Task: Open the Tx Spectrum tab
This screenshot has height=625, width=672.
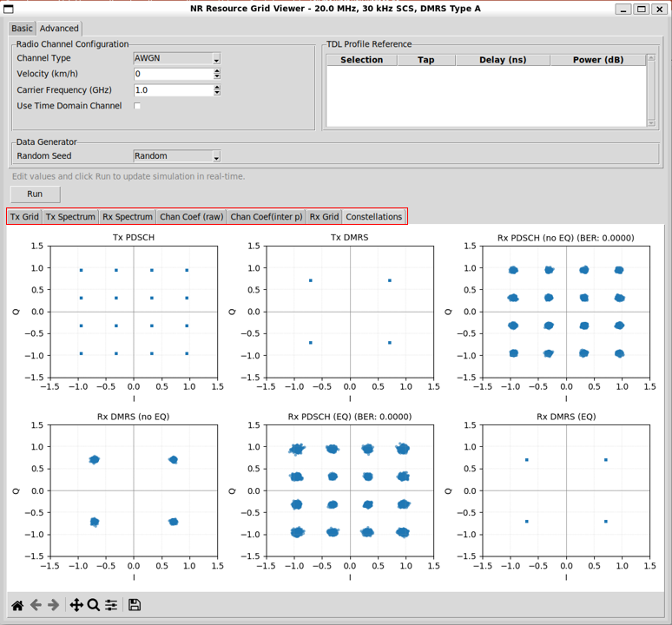Action: pyautogui.click(x=70, y=216)
